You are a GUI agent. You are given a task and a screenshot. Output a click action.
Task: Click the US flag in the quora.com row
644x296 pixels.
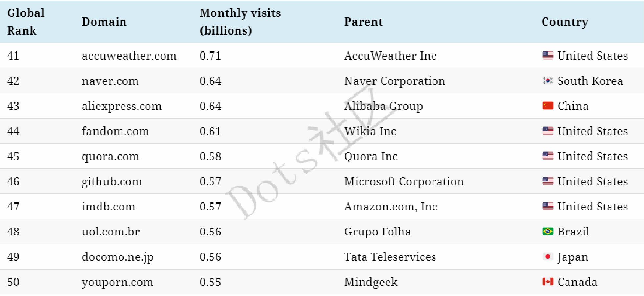[547, 156]
